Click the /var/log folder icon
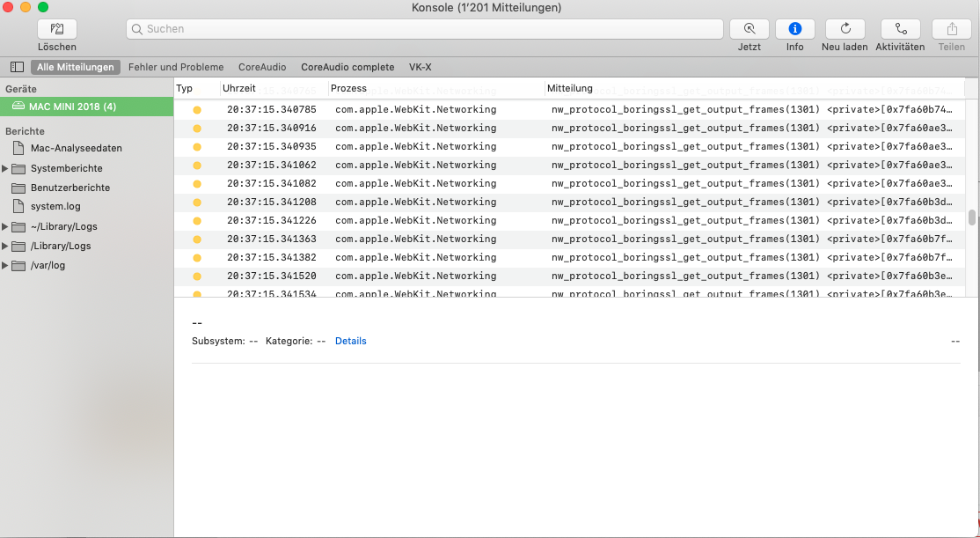Viewport: 980px width, 538px height. click(18, 265)
